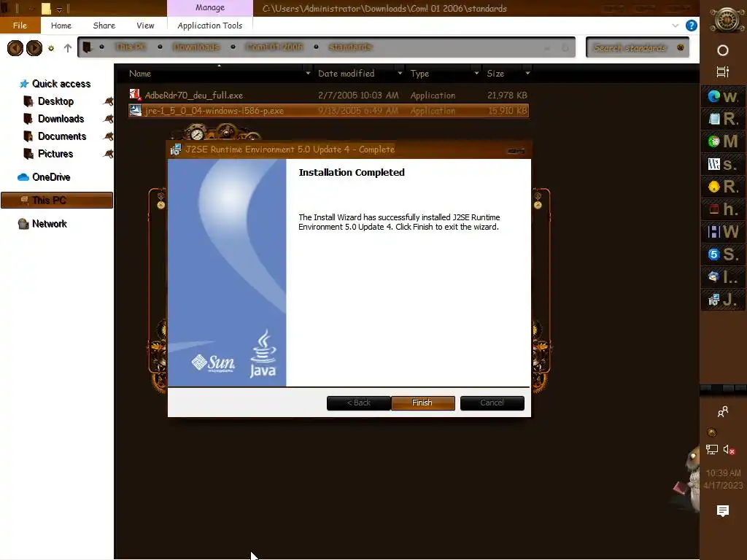Go back using the Explorer back arrow
The height and width of the screenshot is (560, 747).
(x=15, y=47)
